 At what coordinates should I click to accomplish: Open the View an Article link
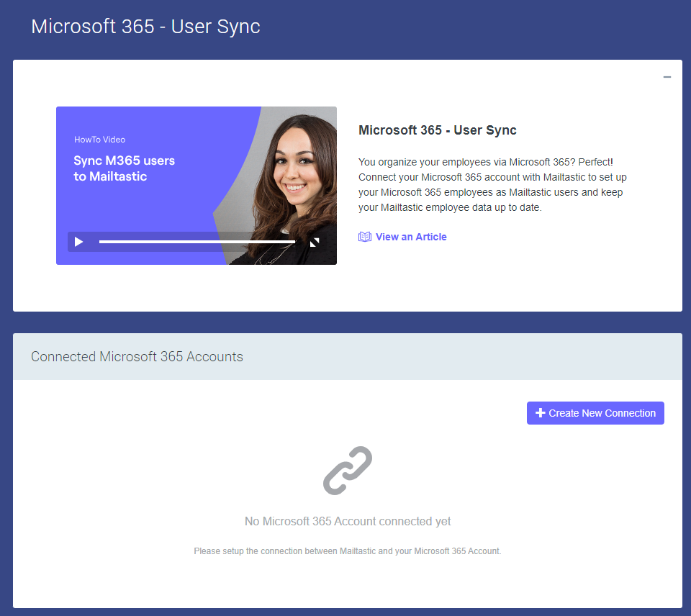[x=411, y=237]
